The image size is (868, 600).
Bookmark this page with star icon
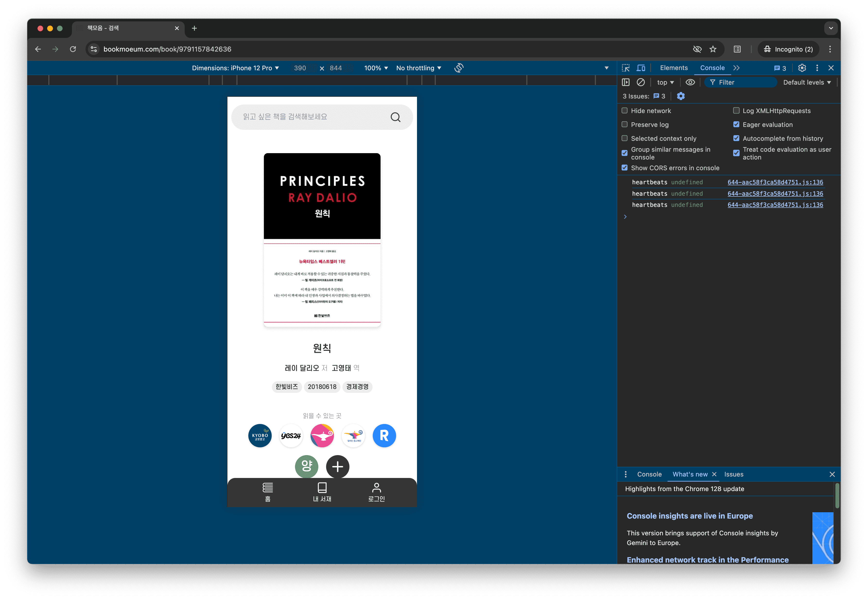pyautogui.click(x=713, y=49)
